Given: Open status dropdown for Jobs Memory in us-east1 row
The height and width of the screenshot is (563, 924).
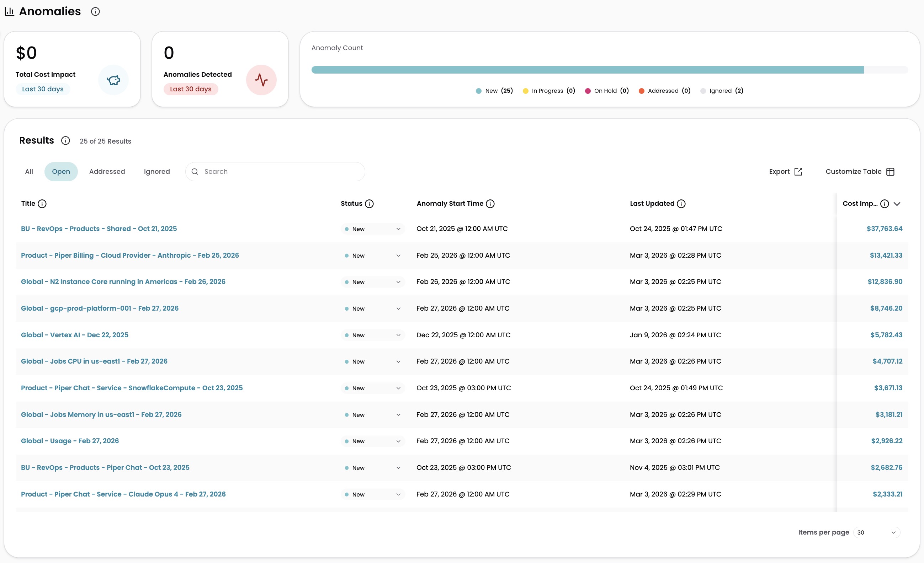Looking at the screenshot, I should pyautogui.click(x=373, y=414).
